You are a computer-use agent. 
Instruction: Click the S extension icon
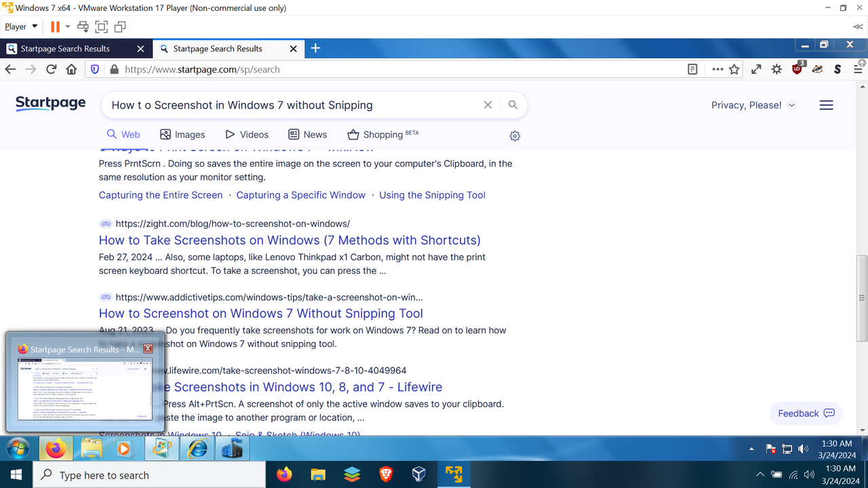[x=837, y=69]
